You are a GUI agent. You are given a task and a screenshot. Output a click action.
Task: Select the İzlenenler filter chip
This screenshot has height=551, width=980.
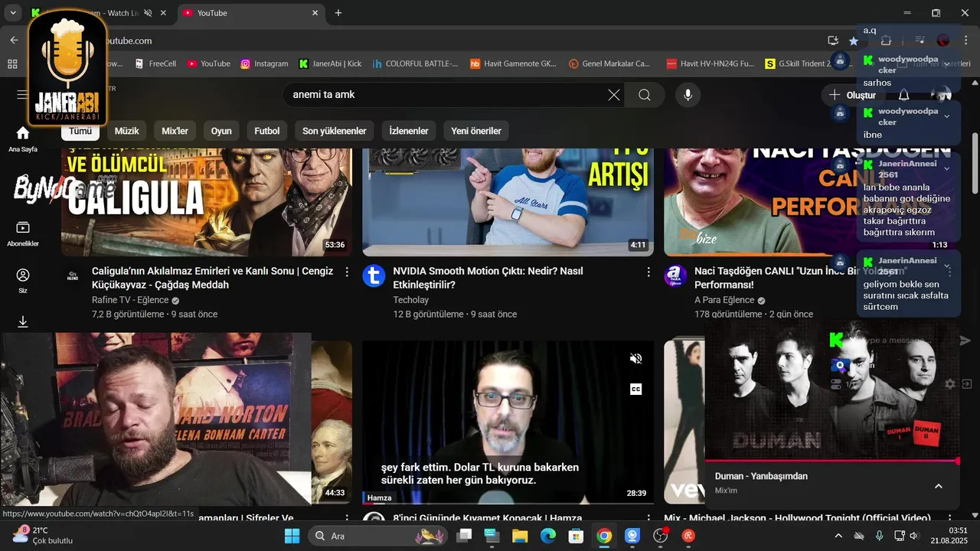[409, 131]
